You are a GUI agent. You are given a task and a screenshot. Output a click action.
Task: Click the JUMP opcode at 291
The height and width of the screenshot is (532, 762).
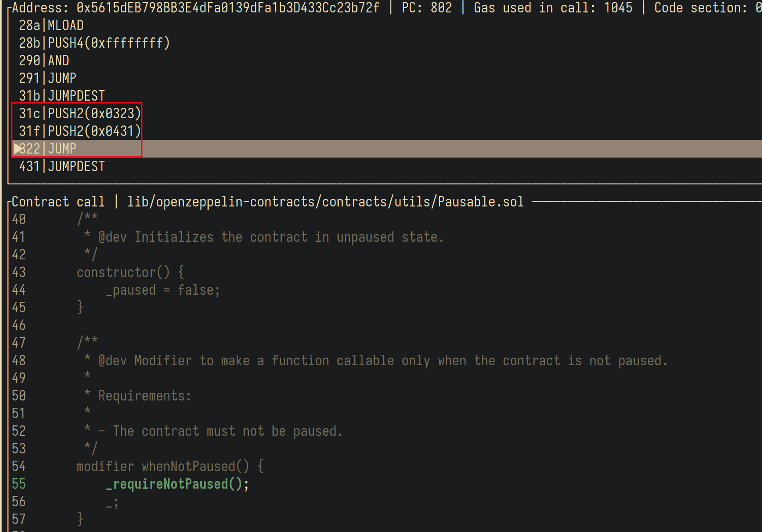(x=62, y=78)
